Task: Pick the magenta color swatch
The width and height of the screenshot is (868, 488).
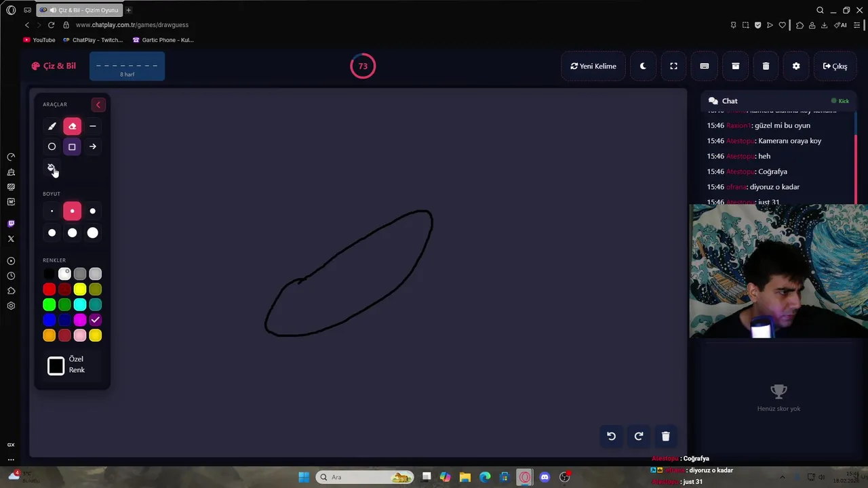Action: (x=80, y=320)
